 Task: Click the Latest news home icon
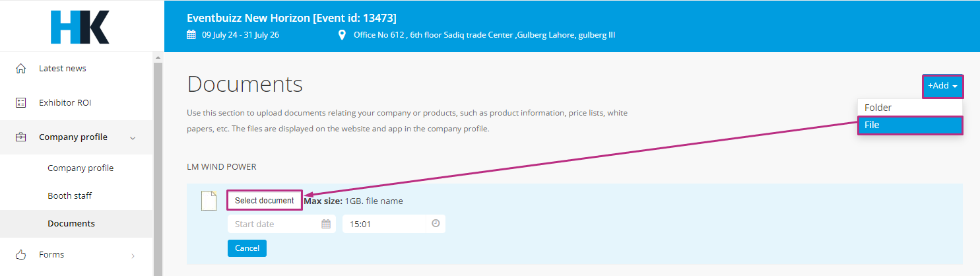click(x=20, y=69)
